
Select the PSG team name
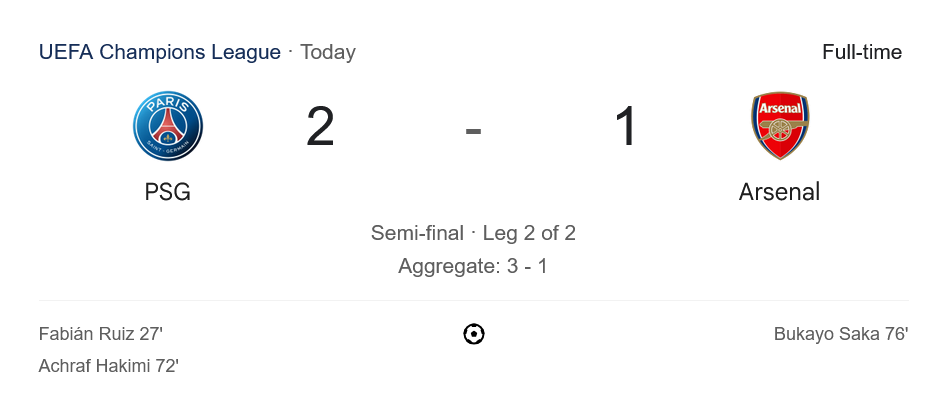coord(167,192)
